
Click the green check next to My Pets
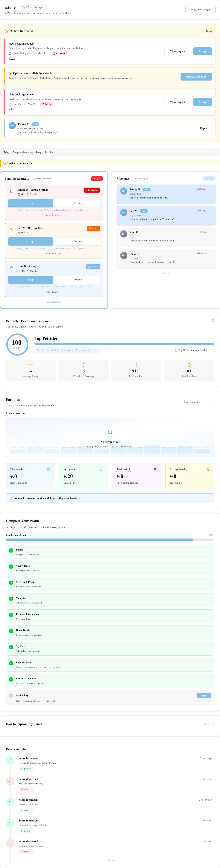coord(11,647)
